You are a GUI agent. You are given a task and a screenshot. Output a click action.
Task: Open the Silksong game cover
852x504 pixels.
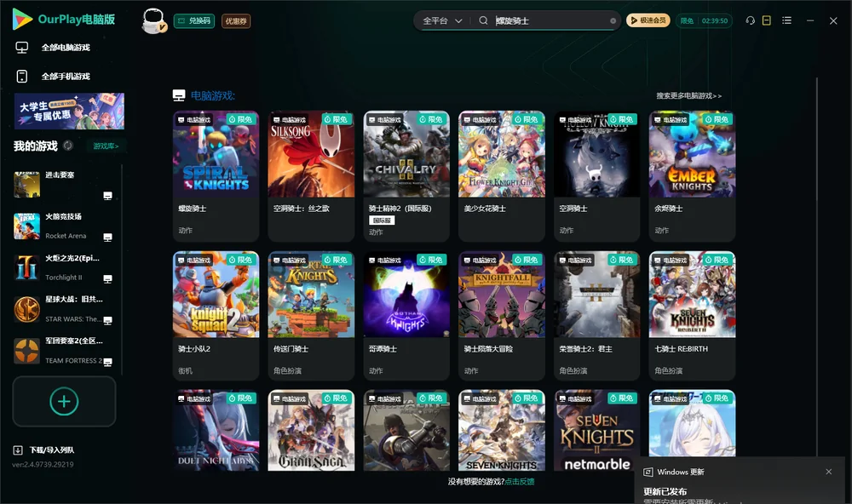pos(311,154)
